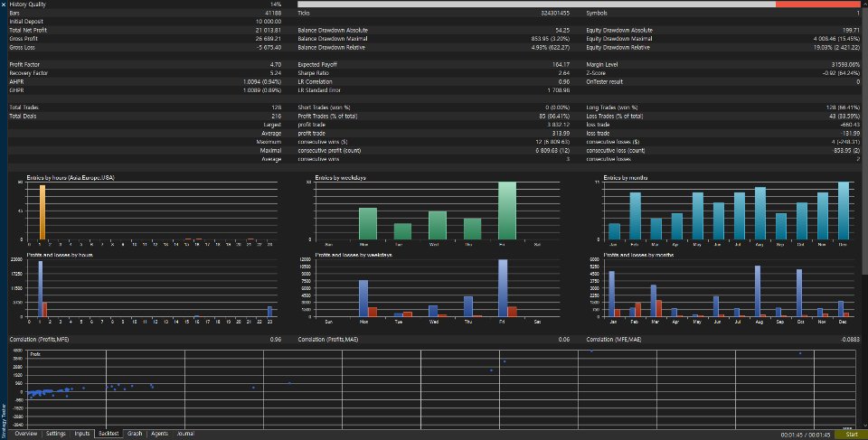Screen dimensions: 868x440
Task: Click the Margin Level value 31593.06%
Action: click(846, 65)
